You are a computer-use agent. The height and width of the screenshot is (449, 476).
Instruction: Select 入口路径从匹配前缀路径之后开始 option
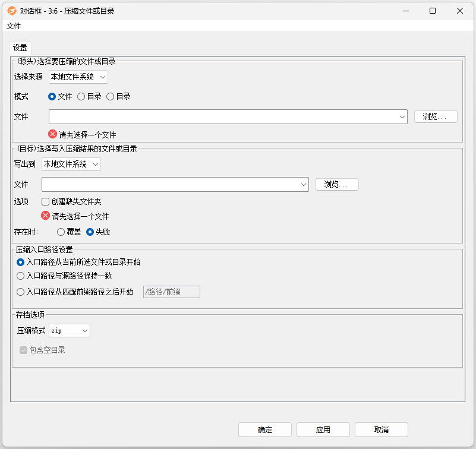pos(21,292)
